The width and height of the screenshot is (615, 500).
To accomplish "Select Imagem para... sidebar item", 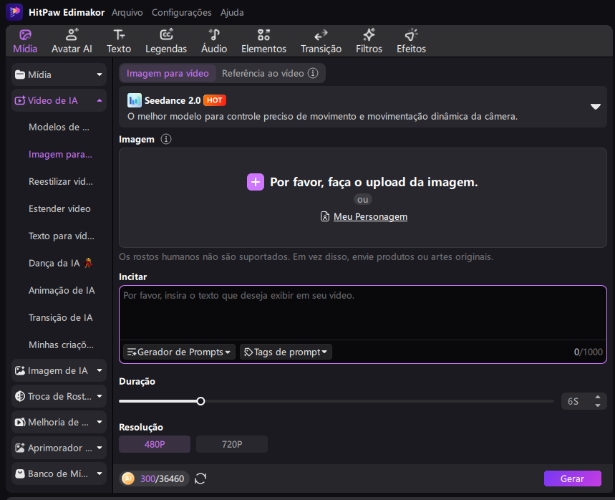I will [60, 155].
